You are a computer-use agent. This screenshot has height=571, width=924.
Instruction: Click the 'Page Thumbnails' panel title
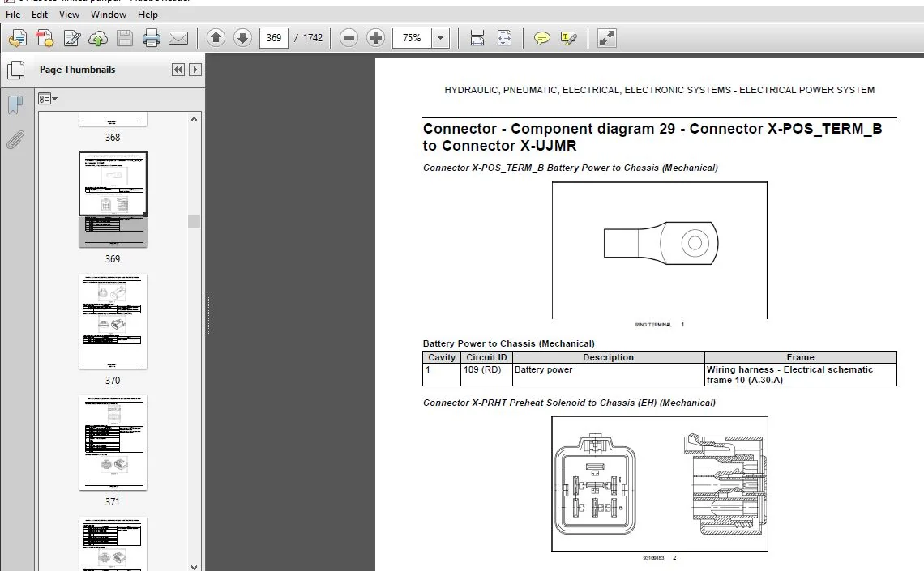click(x=77, y=70)
